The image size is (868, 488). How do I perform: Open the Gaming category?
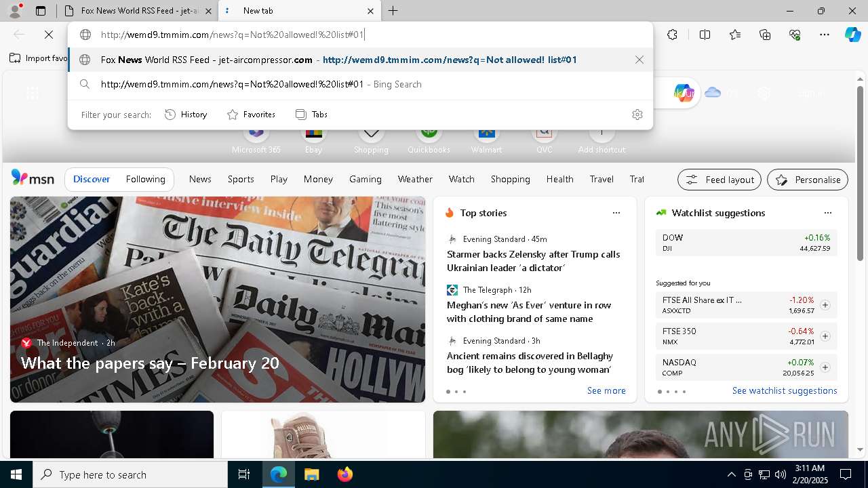(365, 179)
